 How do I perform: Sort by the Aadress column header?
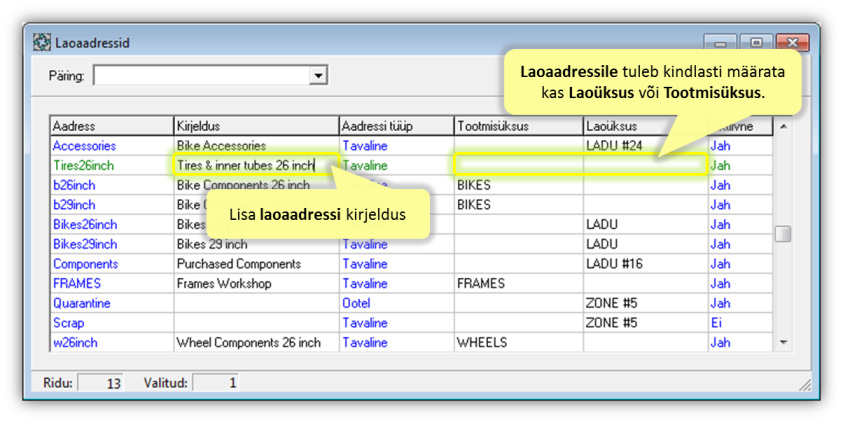[111, 127]
